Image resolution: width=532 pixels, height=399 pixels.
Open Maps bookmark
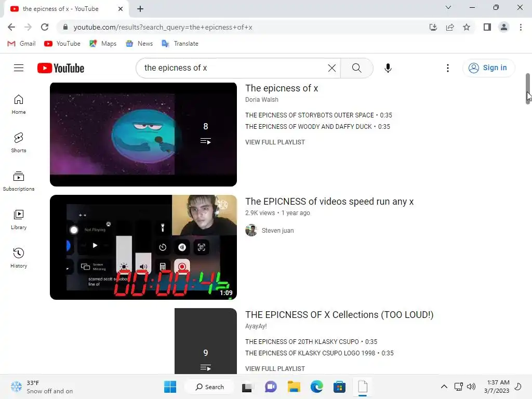[x=103, y=44]
